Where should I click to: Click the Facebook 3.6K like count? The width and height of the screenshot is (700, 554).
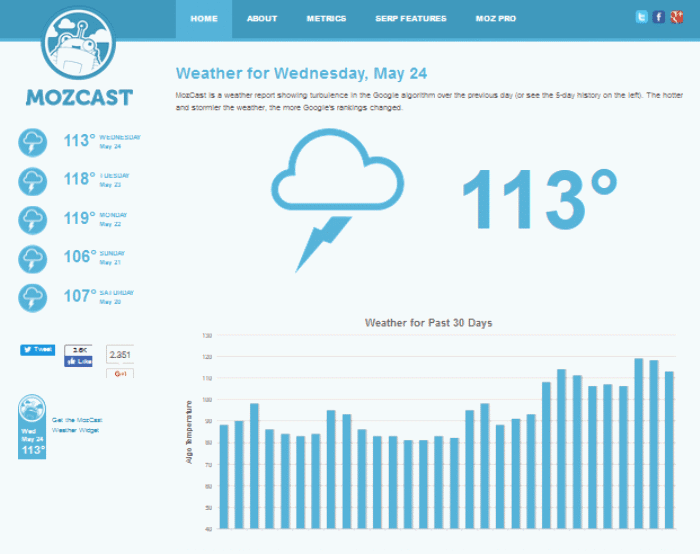79,350
